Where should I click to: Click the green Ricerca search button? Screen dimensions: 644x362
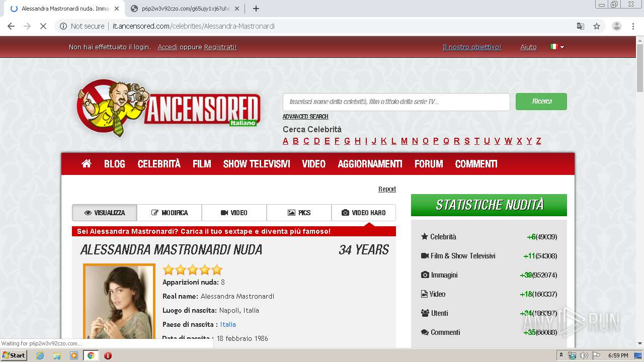pos(541,102)
